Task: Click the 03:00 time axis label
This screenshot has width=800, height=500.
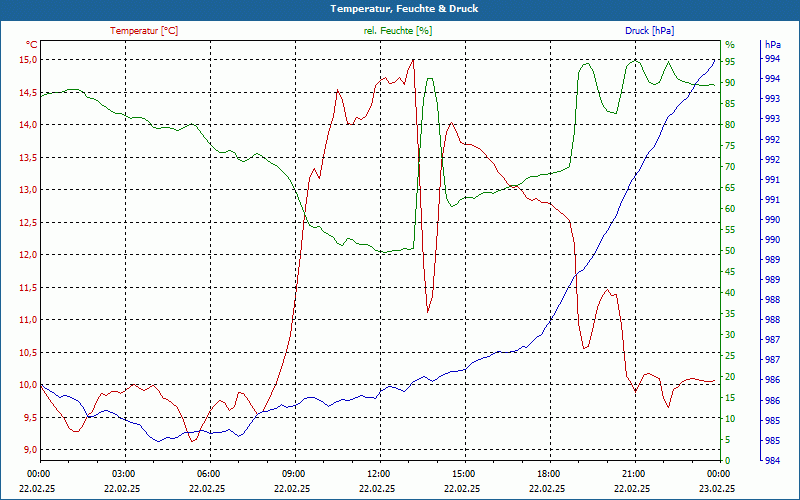Action: (124, 474)
